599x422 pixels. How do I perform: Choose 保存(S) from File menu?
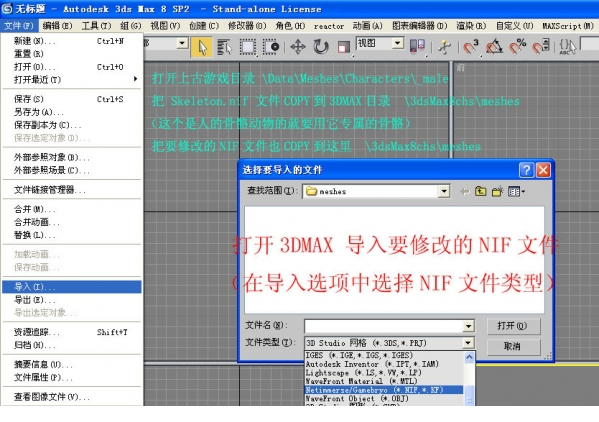coord(72,99)
